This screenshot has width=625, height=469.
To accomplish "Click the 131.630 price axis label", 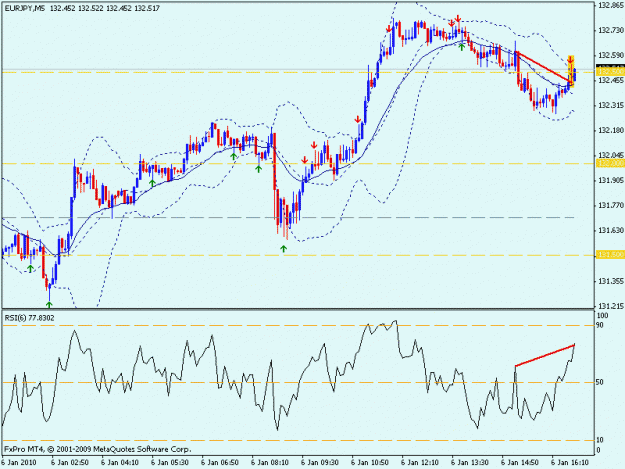I will pyautogui.click(x=610, y=230).
